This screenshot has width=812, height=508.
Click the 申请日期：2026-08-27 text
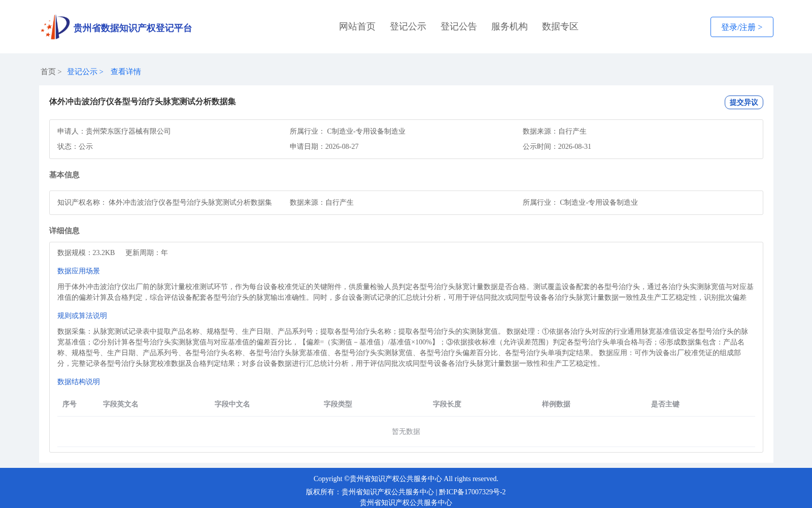tap(324, 147)
